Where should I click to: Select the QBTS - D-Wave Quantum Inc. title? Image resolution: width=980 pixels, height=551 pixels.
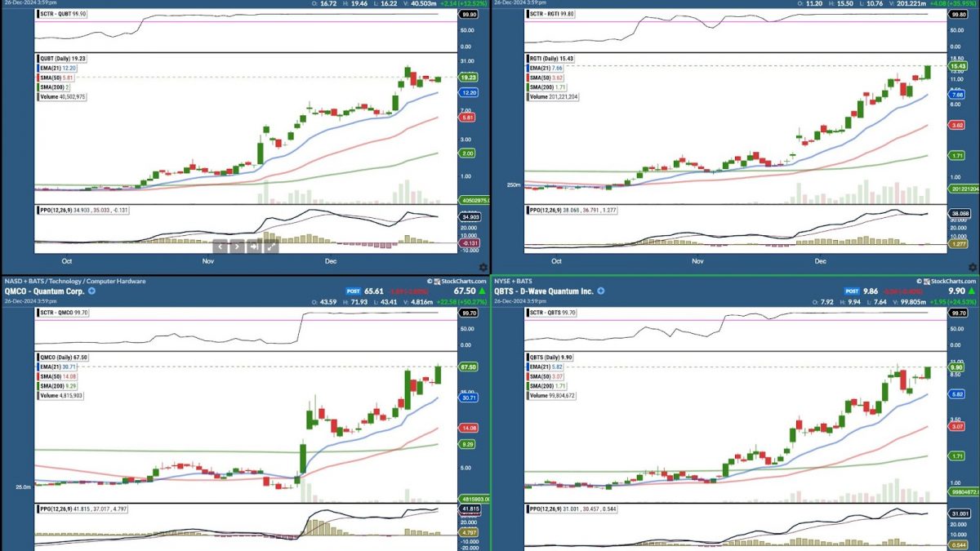pyautogui.click(x=543, y=291)
